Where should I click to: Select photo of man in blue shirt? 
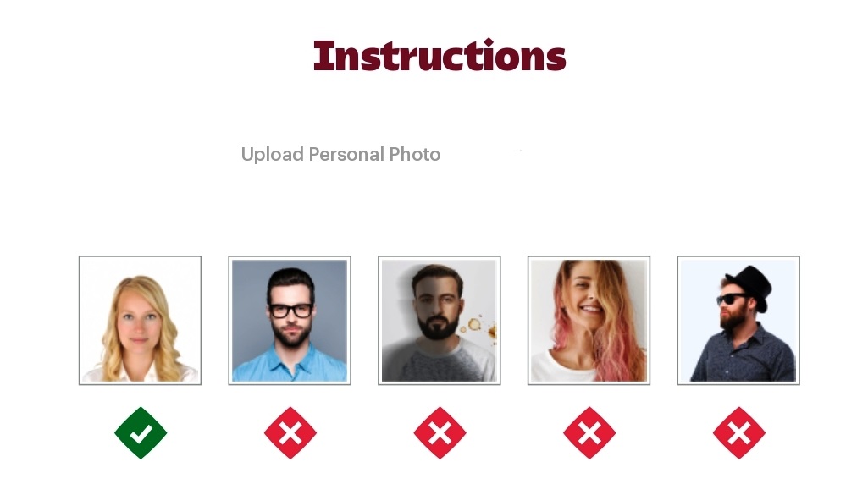[x=290, y=321]
